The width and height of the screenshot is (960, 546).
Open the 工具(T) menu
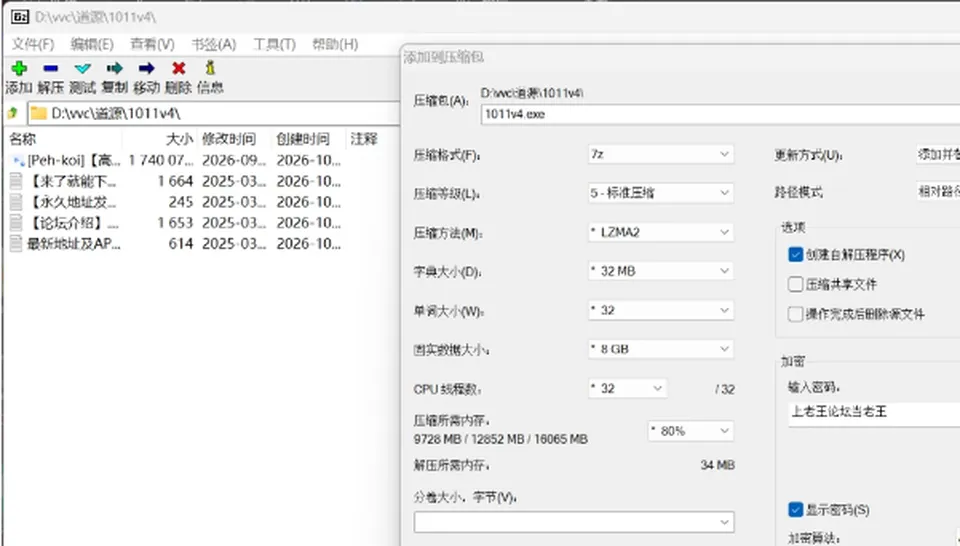pyautogui.click(x=274, y=44)
